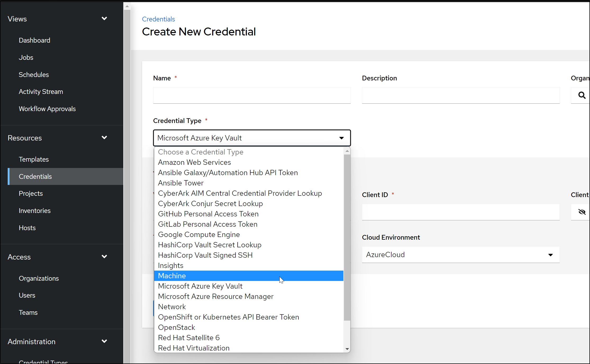Select GitLab Personal Access Token option

[x=249, y=224]
